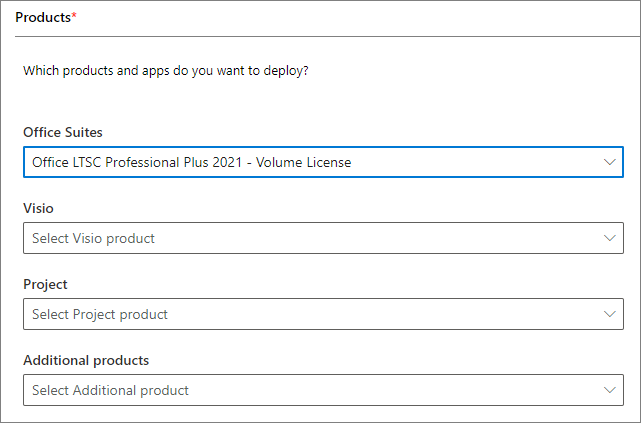Image resolution: width=641 pixels, height=423 pixels.
Task: Click the Additional products chevron arrow
Action: coord(609,390)
